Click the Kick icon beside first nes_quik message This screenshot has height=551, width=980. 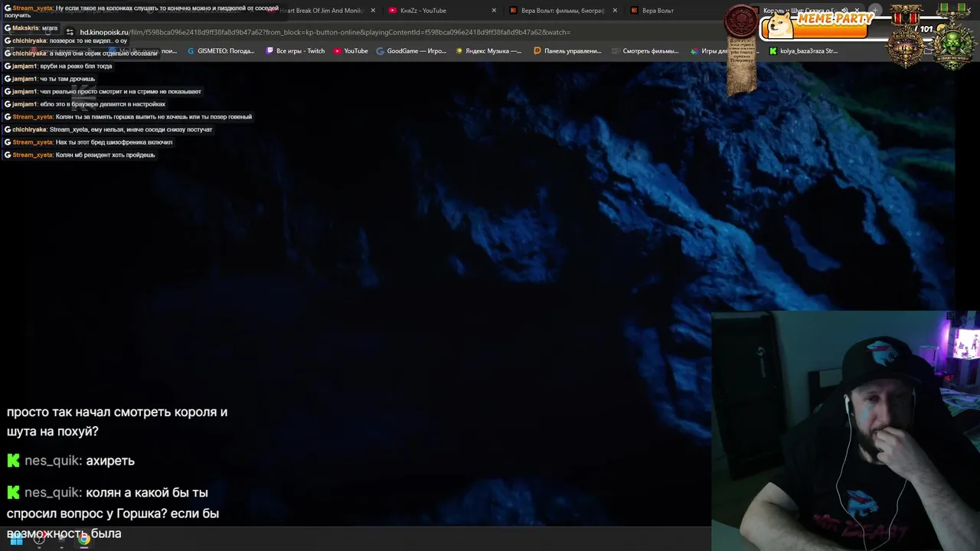[13, 461]
